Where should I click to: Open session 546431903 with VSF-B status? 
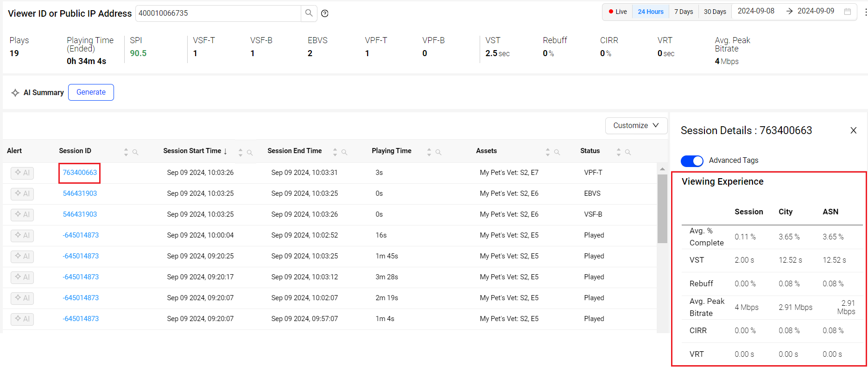tap(80, 214)
